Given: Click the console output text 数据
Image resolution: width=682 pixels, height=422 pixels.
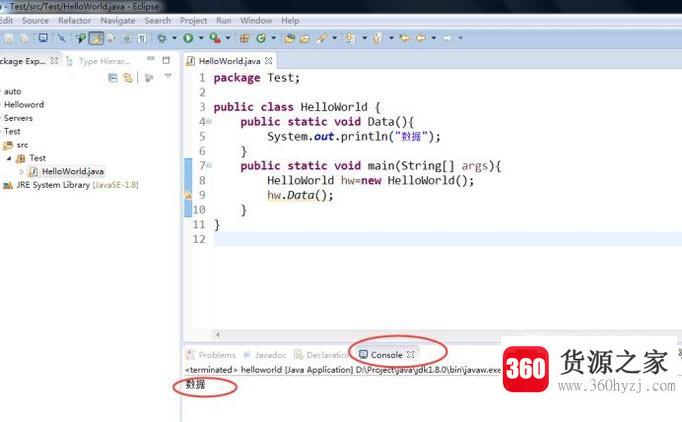Looking at the screenshot, I should [x=195, y=384].
